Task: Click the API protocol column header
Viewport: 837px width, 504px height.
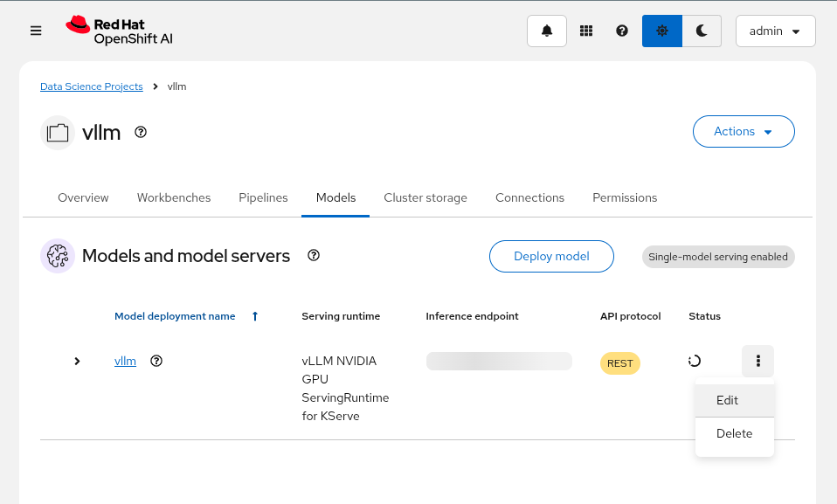Action: pos(631,316)
